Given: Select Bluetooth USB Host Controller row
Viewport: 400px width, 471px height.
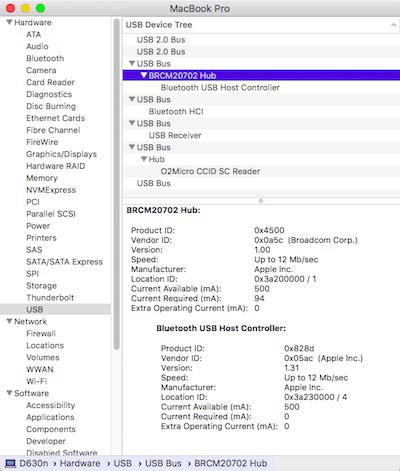Looking at the screenshot, I should tap(261, 88).
